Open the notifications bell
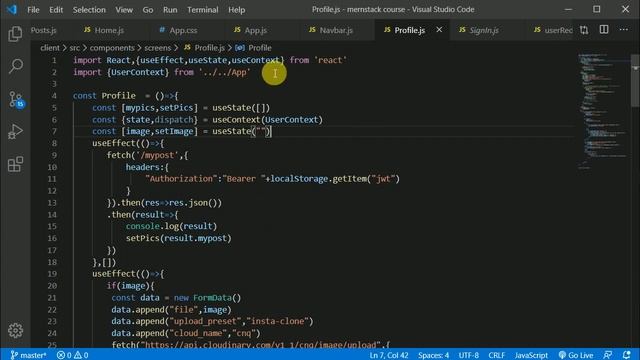The height and width of the screenshot is (360, 640). pyautogui.click(x=627, y=355)
